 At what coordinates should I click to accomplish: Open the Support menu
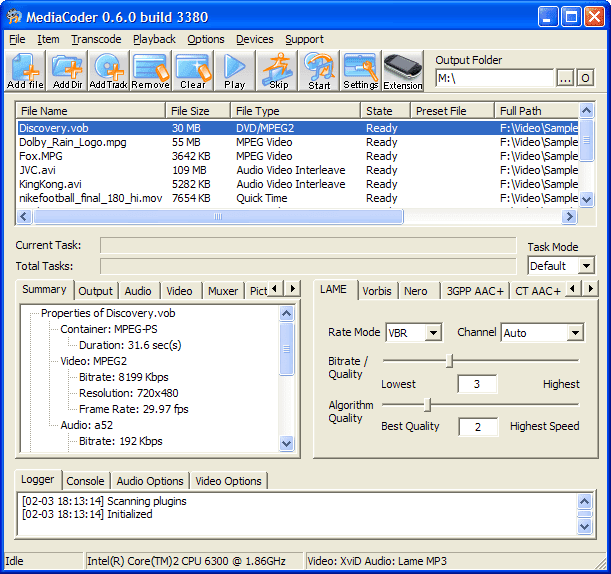(x=304, y=39)
